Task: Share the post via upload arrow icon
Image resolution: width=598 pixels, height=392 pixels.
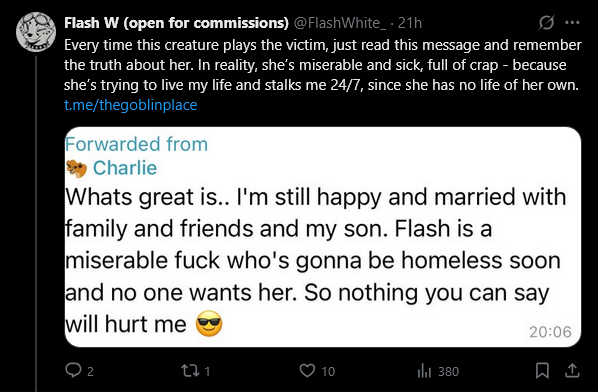Action: click(x=572, y=370)
